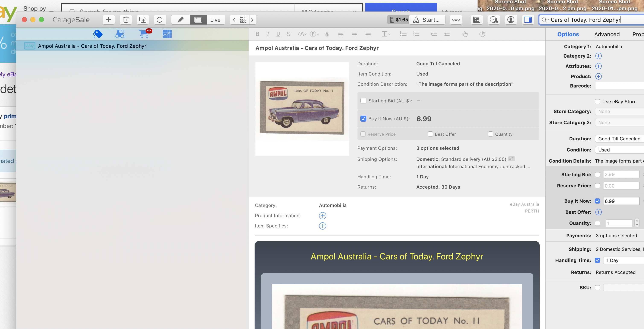Insert numbered list
Image resolution: width=644 pixels, height=329 pixels.
pyautogui.click(x=416, y=34)
